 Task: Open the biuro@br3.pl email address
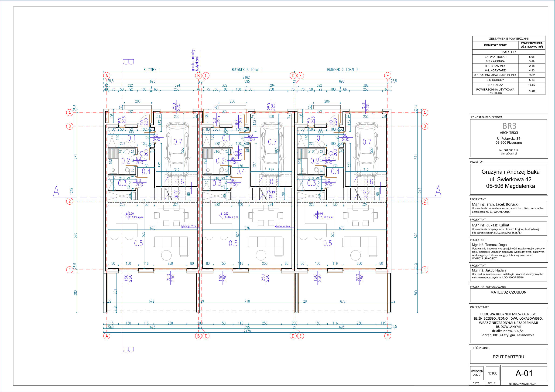509,153
